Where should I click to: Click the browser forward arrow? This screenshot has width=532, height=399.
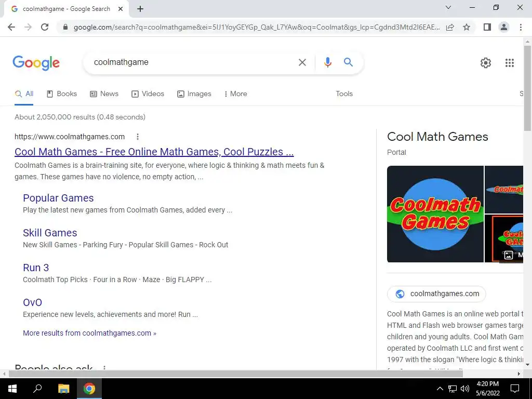pyautogui.click(x=28, y=27)
